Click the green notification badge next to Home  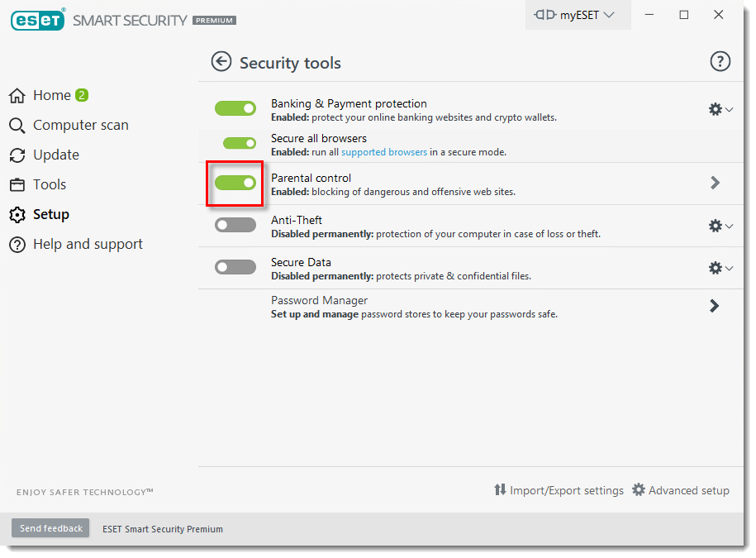point(80,94)
